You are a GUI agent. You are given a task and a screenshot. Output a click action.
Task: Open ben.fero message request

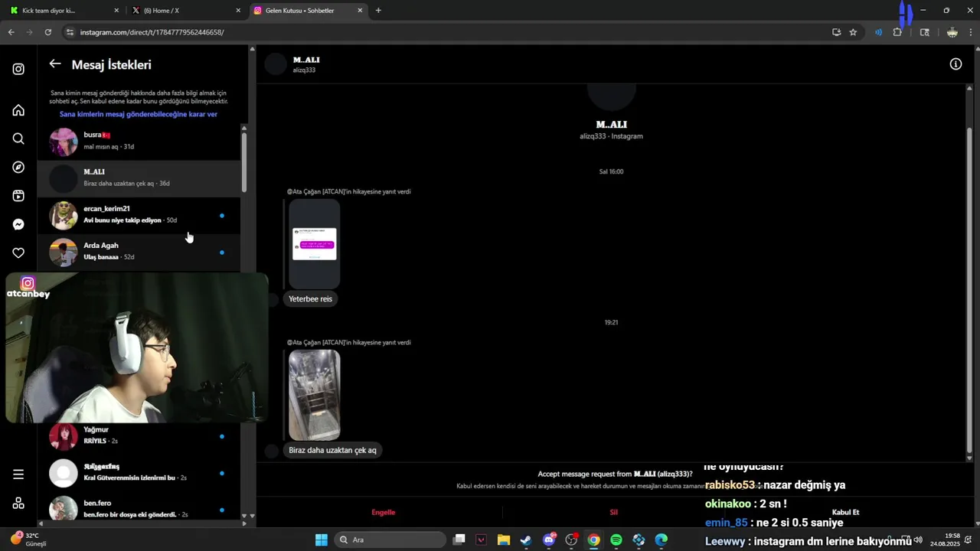(139, 509)
